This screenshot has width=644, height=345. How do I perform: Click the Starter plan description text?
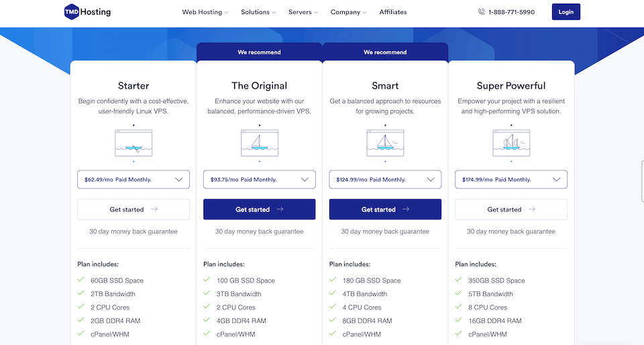tap(133, 106)
